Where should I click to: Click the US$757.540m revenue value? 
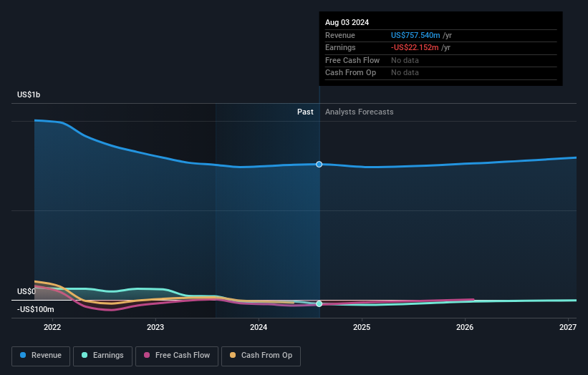click(x=415, y=35)
